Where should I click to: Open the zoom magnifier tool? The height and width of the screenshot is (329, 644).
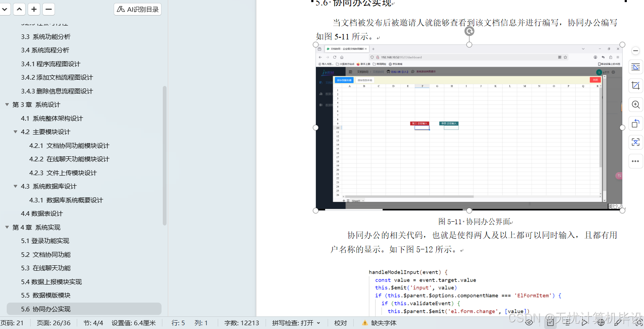click(x=635, y=104)
